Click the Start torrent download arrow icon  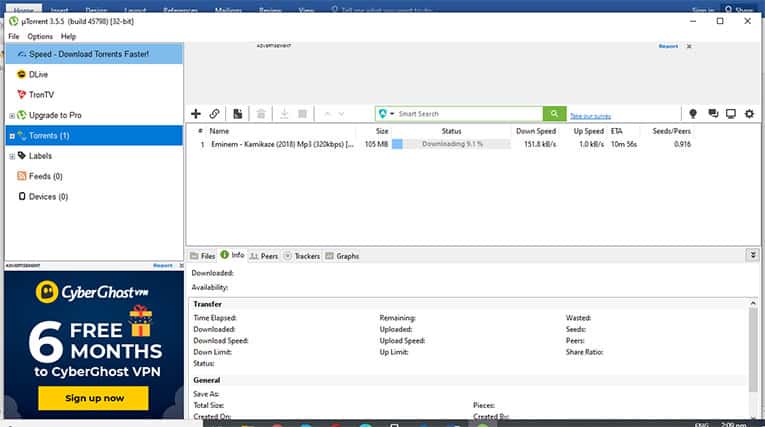(284, 114)
